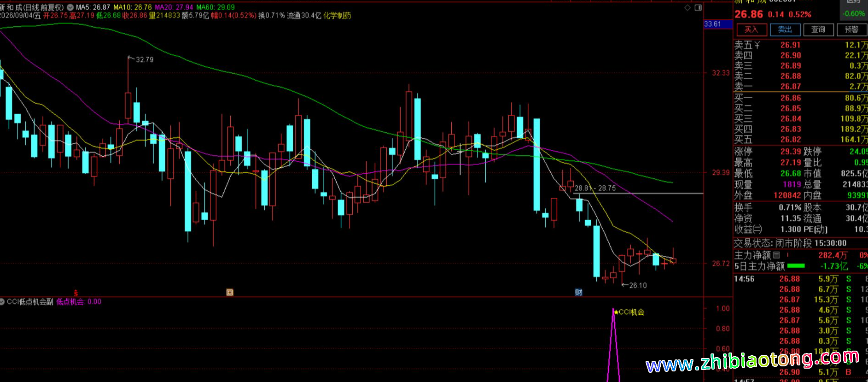This screenshot has height=382, width=868.
Task: Click the MA60: 29.09 indicator label
Action: click(x=216, y=7)
